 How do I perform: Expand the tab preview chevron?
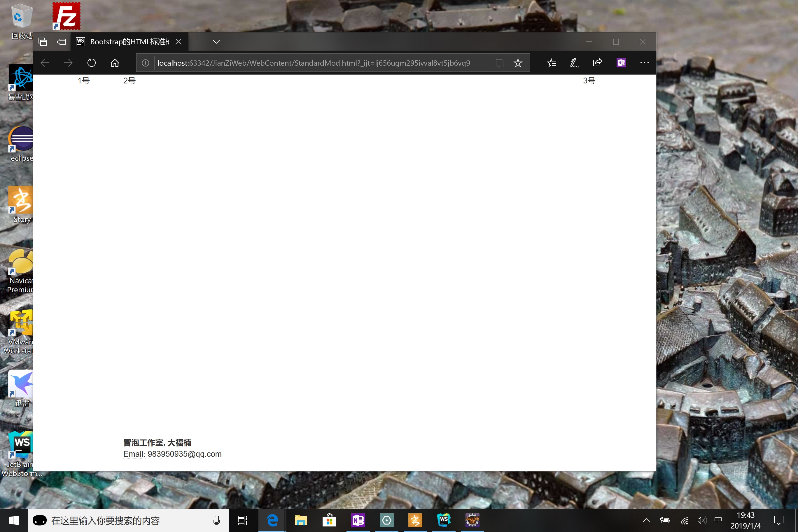216,42
